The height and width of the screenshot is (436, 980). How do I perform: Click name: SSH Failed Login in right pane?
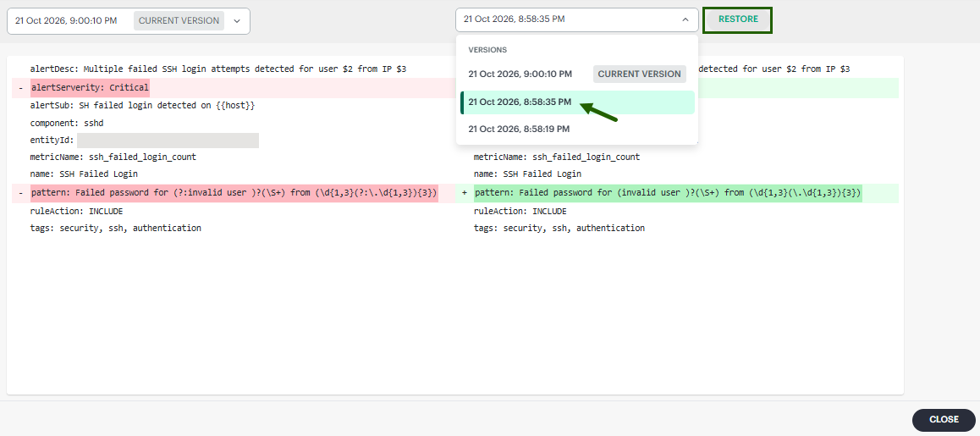click(x=527, y=174)
